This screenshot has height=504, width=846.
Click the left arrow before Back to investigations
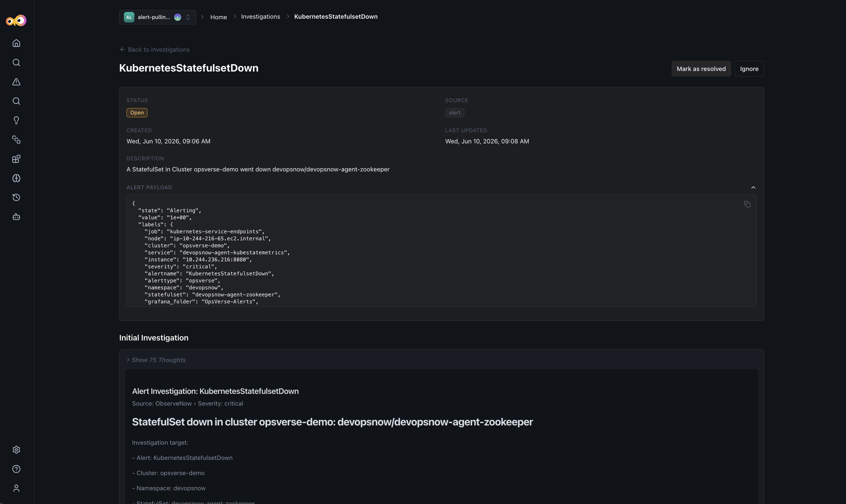point(123,50)
